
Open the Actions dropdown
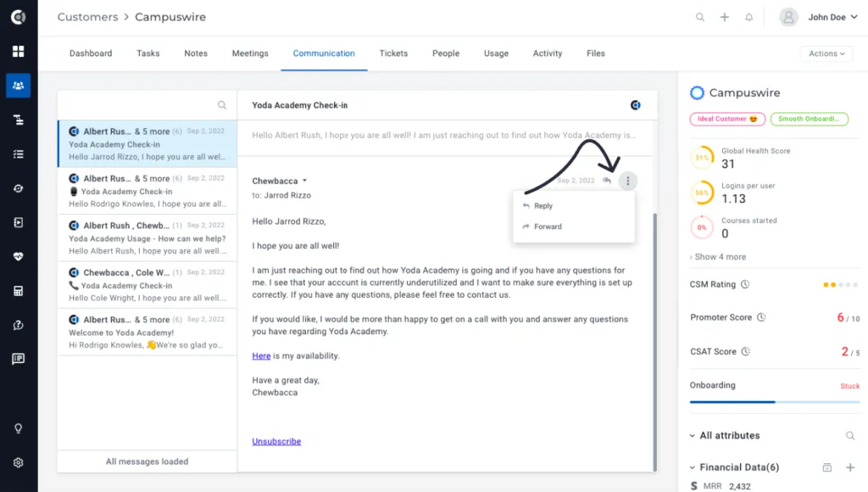pyautogui.click(x=827, y=53)
